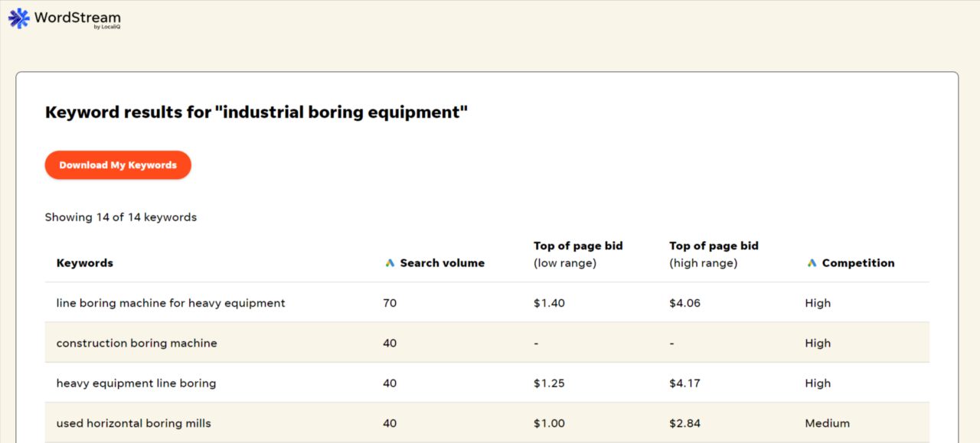The width and height of the screenshot is (980, 443).
Task: Click High competition for line boring machine row
Action: coord(818,303)
